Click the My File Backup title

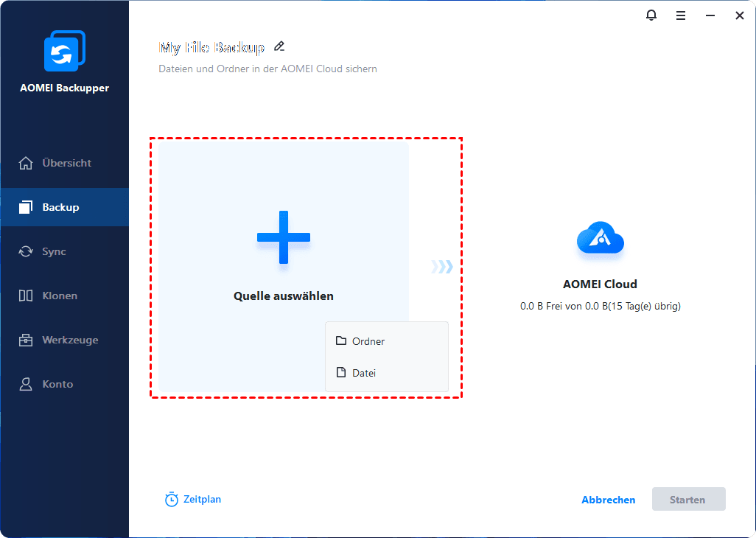211,47
